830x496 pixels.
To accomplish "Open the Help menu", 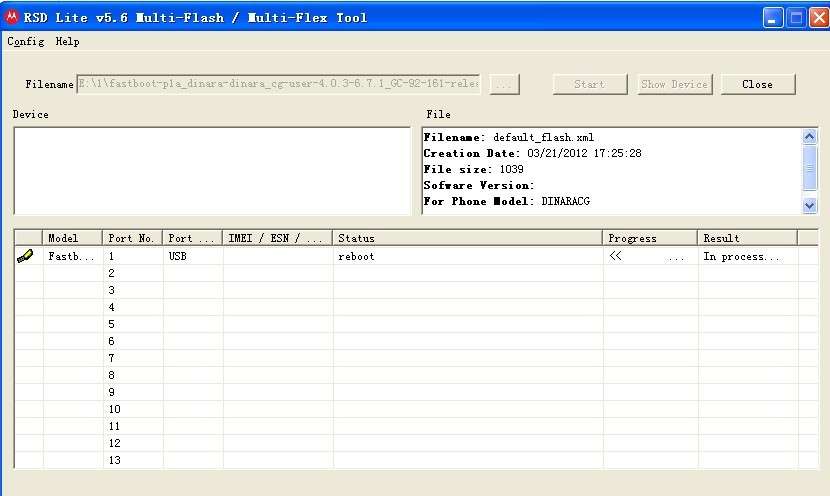I will pyautogui.click(x=67, y=42).
